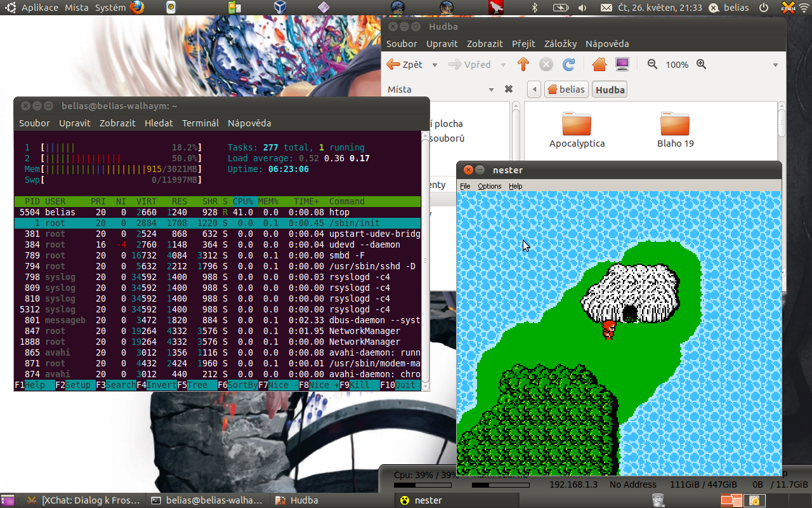Open the battery status indicator
The height and width of the screenshot is (508, 812).
[561, 8]
